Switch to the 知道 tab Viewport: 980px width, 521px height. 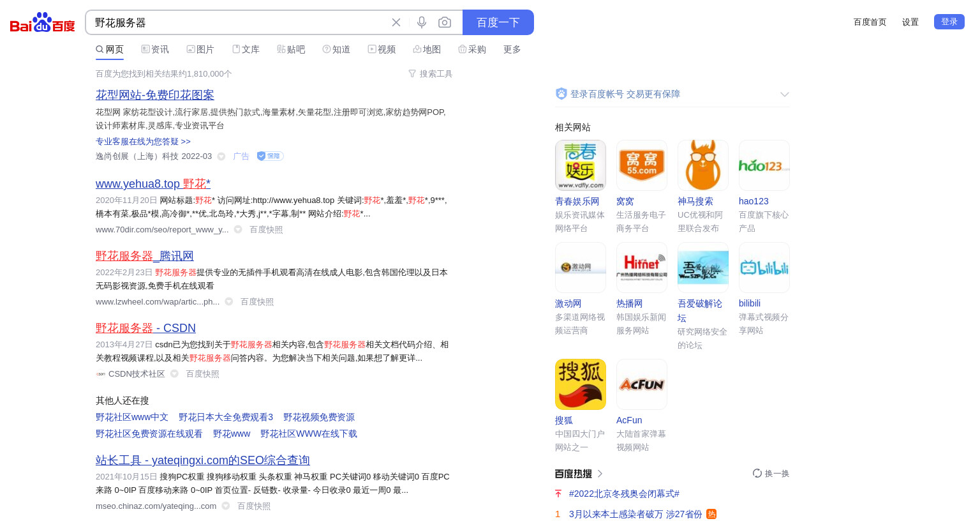pos(336,49)
